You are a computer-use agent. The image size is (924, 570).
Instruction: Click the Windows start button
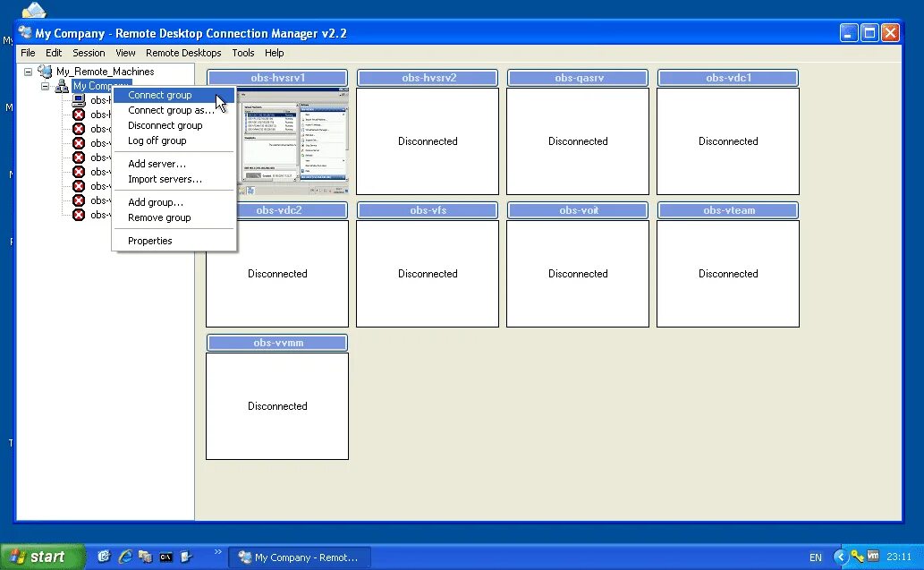coord(42,557)
